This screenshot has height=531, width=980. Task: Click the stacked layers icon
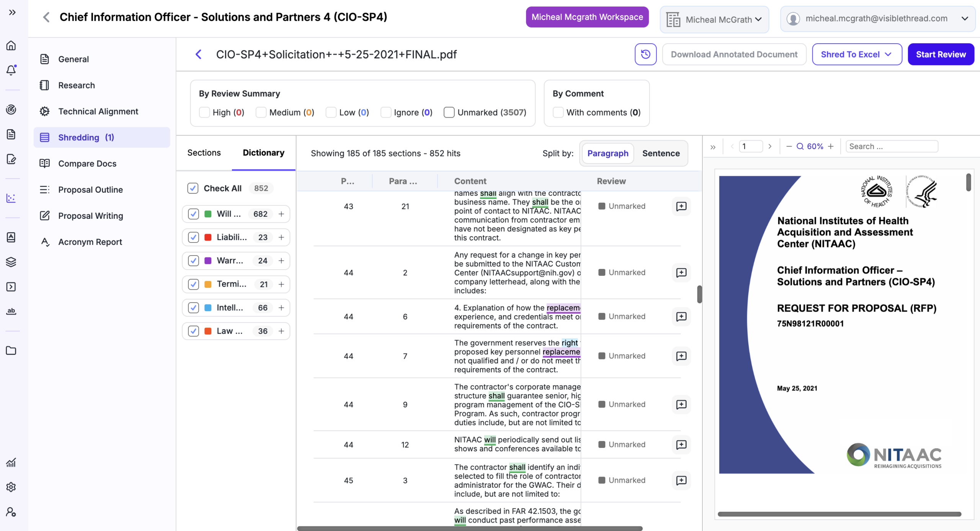[x=11, y=262]
